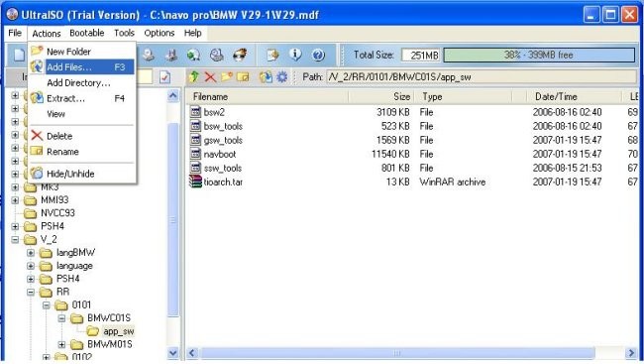The height and width of the screenshot is (364, 644).
Task: Click the navboot file icon
Action: pyautogui.click(x=196, y=154)
